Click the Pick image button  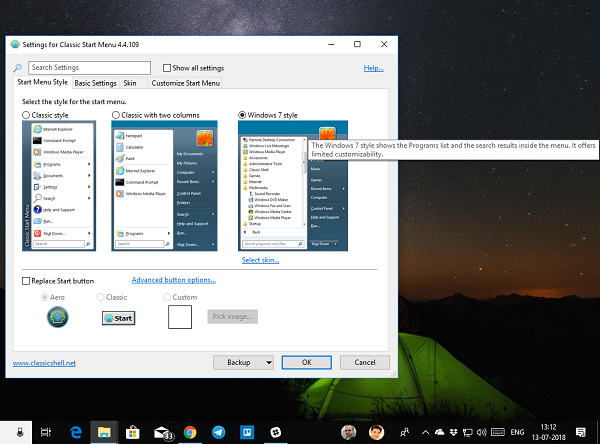[x=232, y=317]
